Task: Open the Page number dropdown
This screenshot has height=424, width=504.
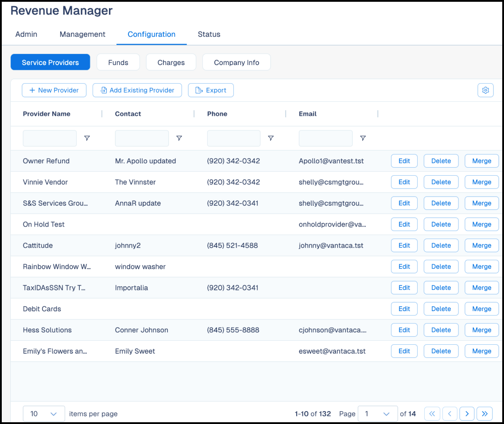Action: [377, 414]
